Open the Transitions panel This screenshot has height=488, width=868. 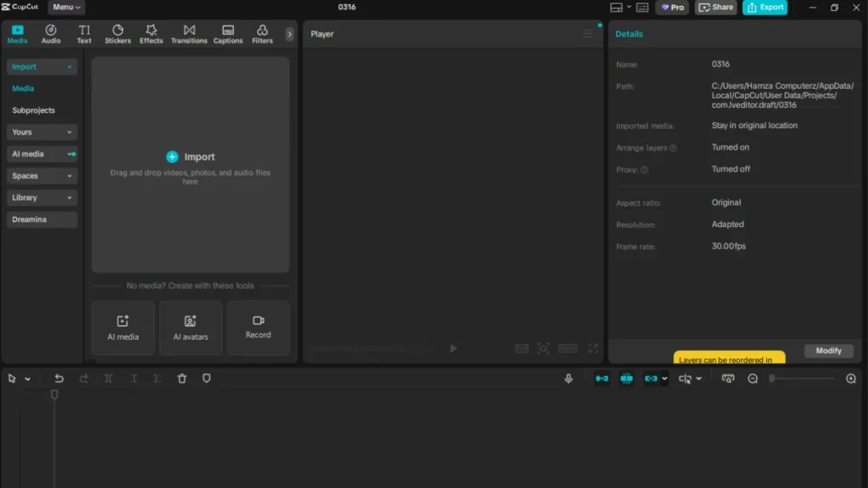tap(188, 34)
